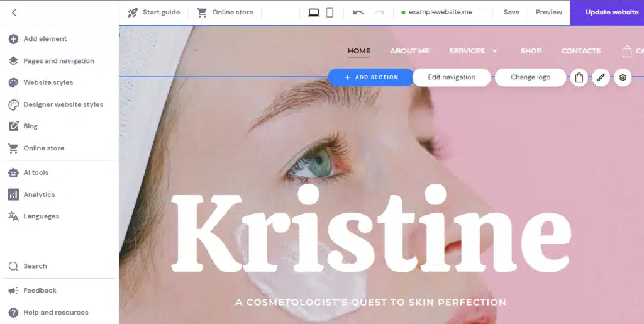Click the examplewebsite.me domain link
644x324 pixels.
pyautogui.click(x=440, y=13)
